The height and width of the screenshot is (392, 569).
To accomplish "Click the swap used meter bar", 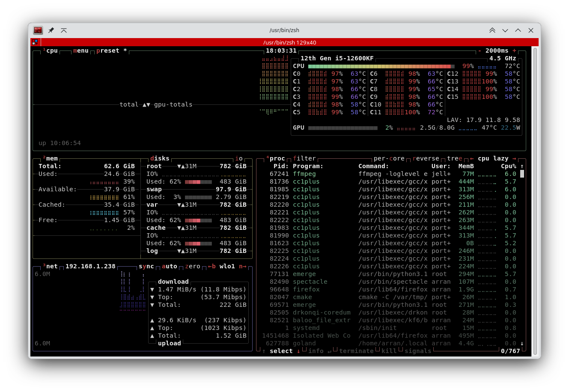I will [198, 197].
